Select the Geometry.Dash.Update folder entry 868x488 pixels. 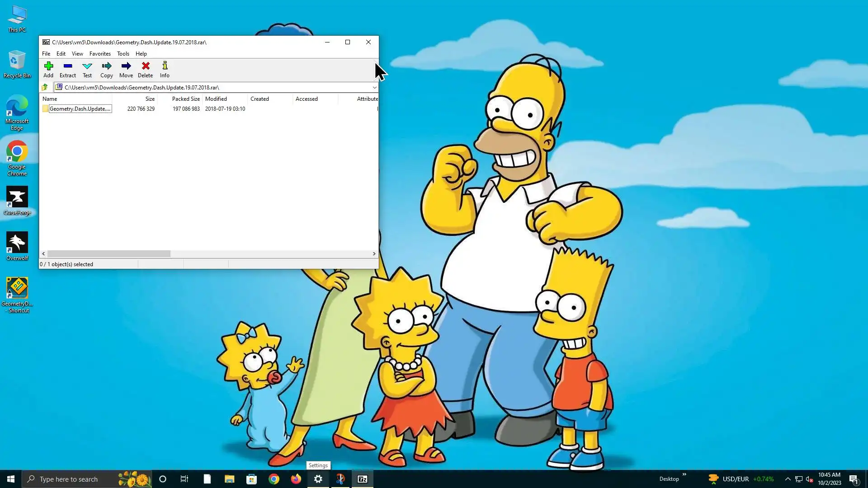(x=80, y=109)
